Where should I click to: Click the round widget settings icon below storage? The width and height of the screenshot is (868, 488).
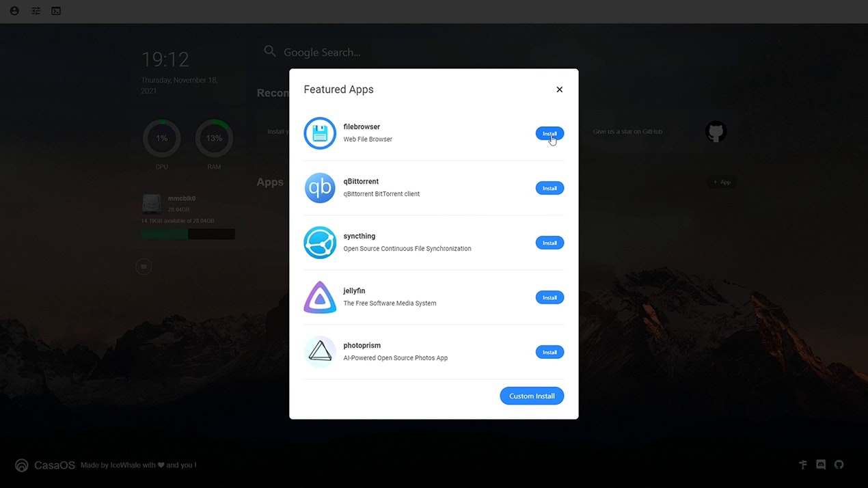pyautogui.click(x=144, y=267)
